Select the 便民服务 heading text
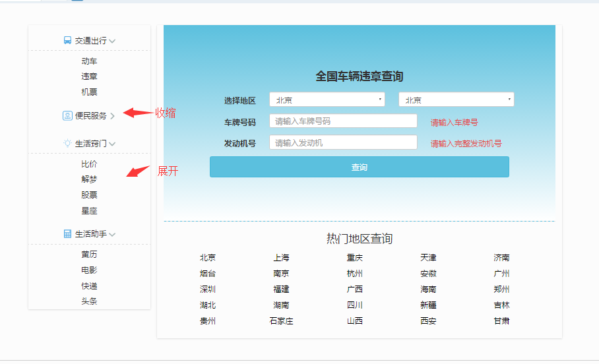Image resolution: width=599 pixels, height=364 pixels. (90, 116)
